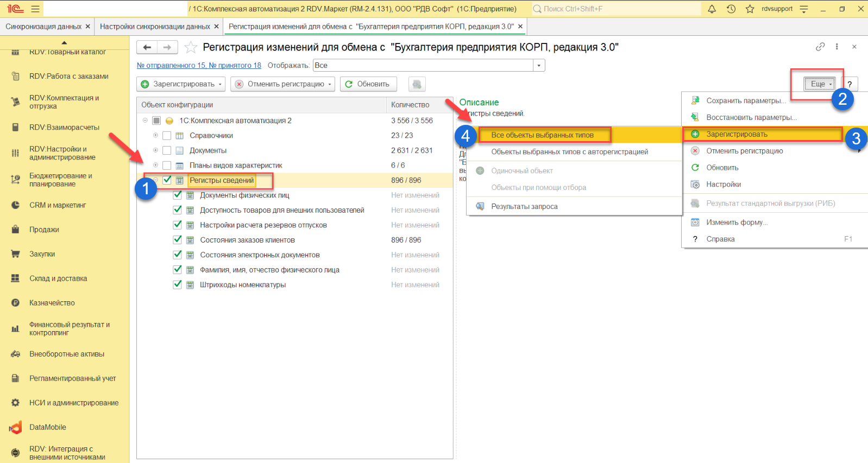Screen dimensions: 868x463
Task: Switch to the Синхронизация данных tab
Action: 43,27
